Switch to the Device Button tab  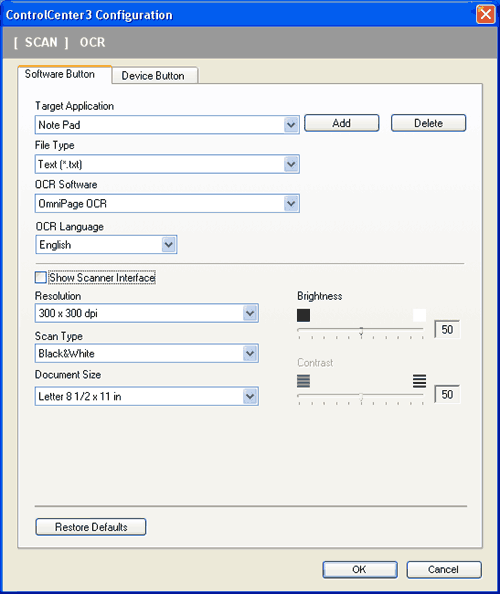pos(155,75)
